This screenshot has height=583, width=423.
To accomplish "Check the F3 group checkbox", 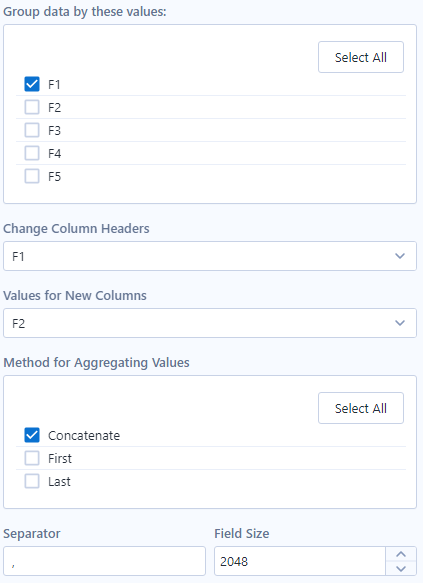I will click(x=32, y=130).
